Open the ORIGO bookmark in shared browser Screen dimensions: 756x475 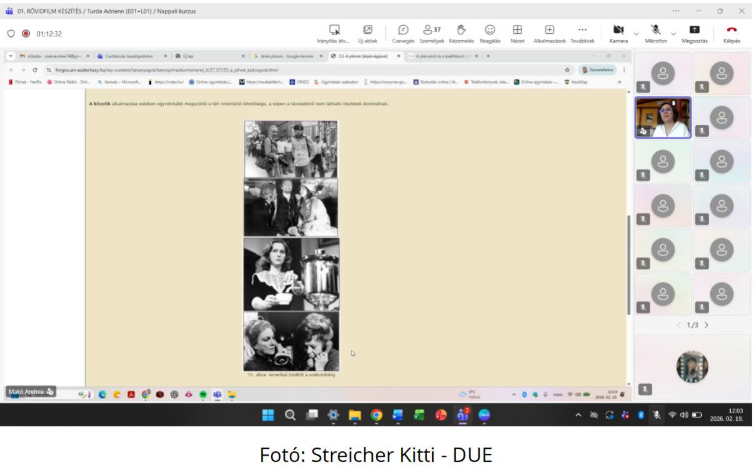pyautogui.click(x=299, y=82)
